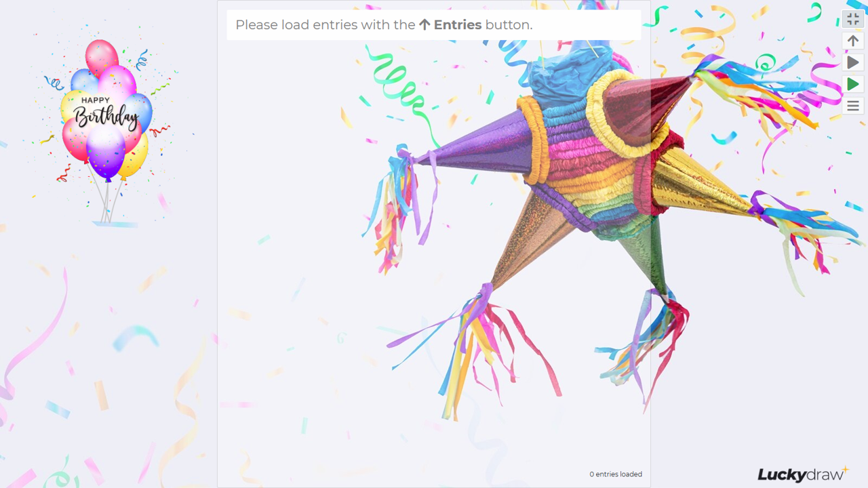Click the green streamer ribbon above the piñata

(400, 88)
